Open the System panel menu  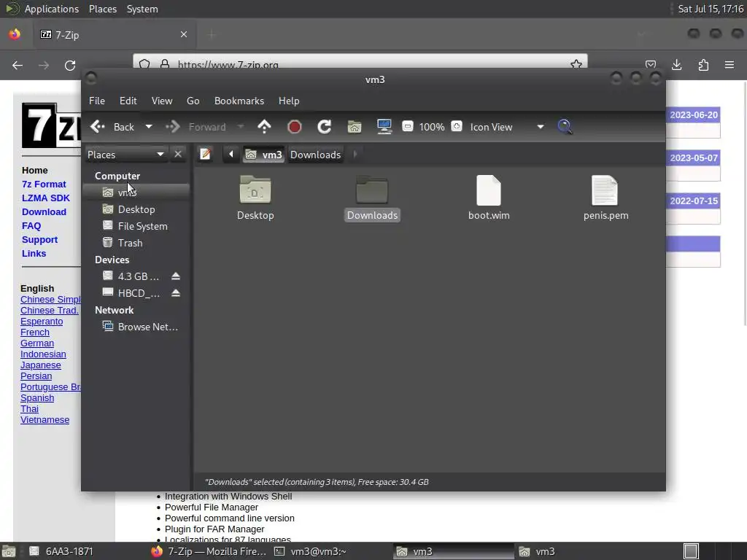click(x=142, y=9)
